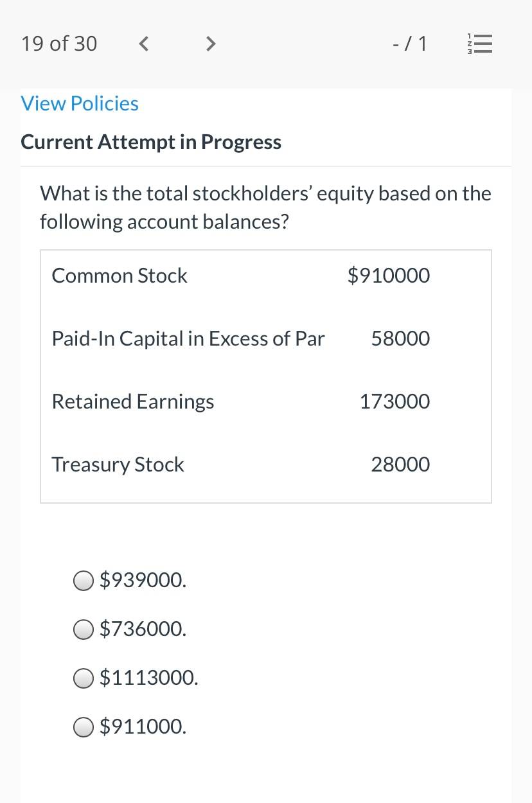Click the Current Attempt in Progress heading
The width and height of the screenshot is (532, 803).
[x=151, y=142]
